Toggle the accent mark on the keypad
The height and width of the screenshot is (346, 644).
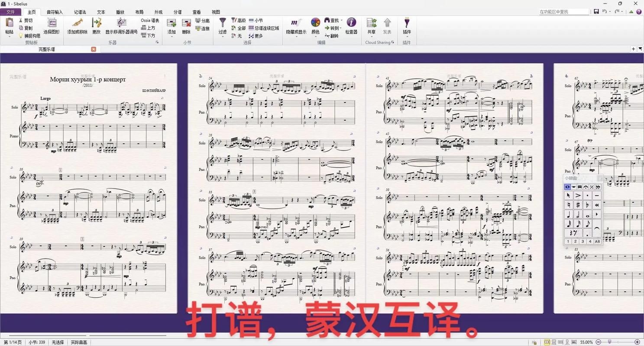click(x=578, y=195)
